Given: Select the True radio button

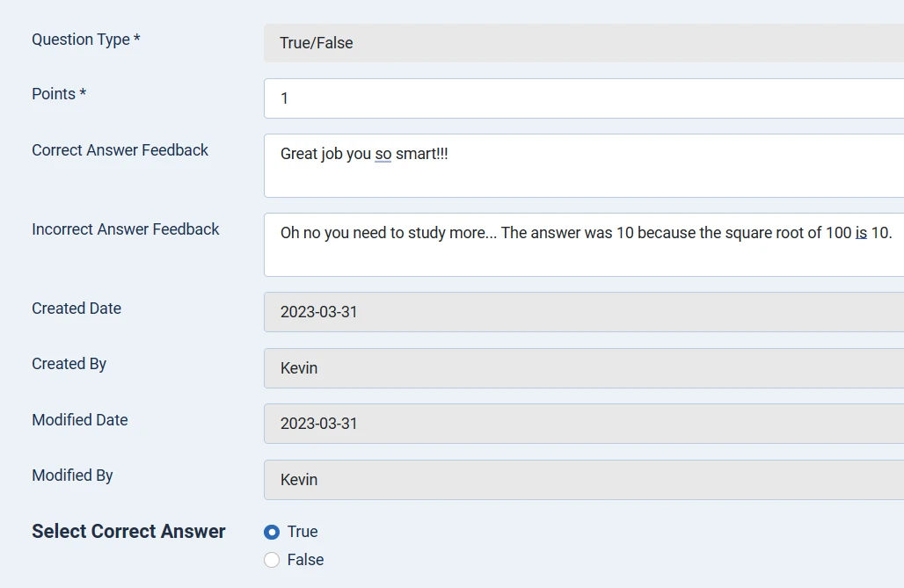Looking at the screenshot, I should point(272,532).
